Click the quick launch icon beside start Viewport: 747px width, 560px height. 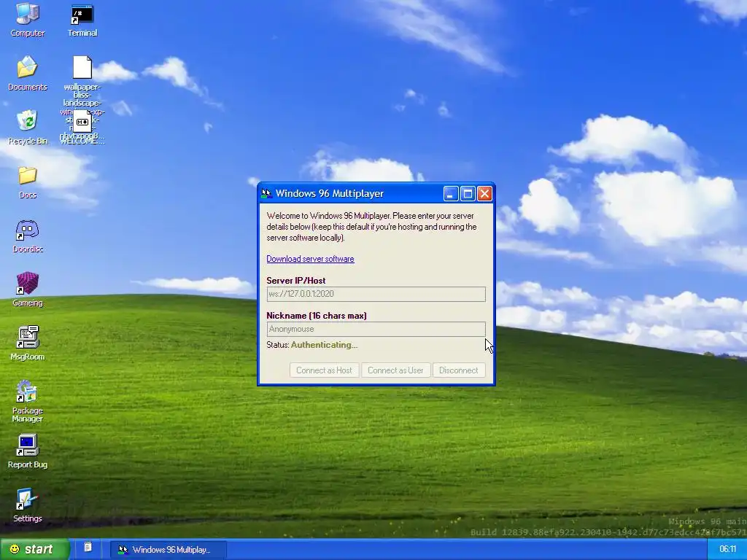click(88, 547)
